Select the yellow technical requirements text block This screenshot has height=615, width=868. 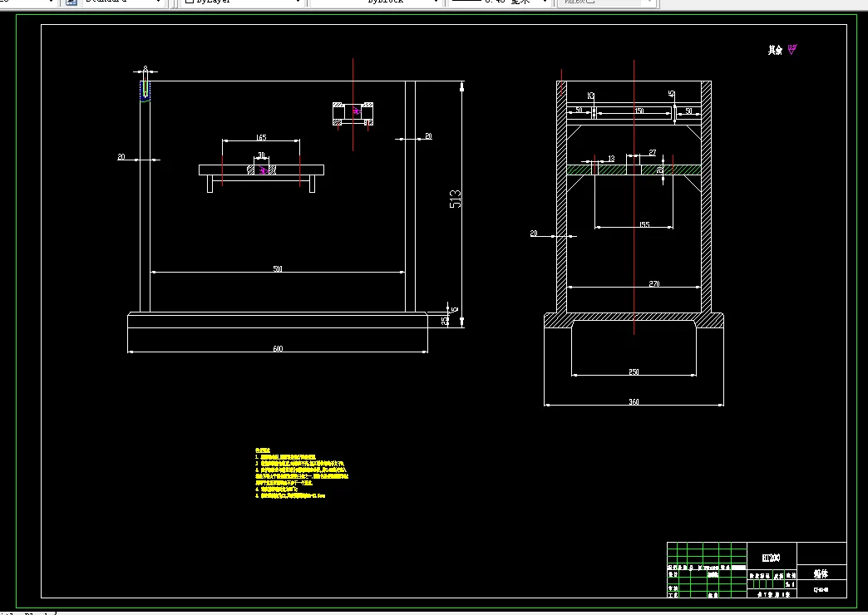(x=302, y=473)
